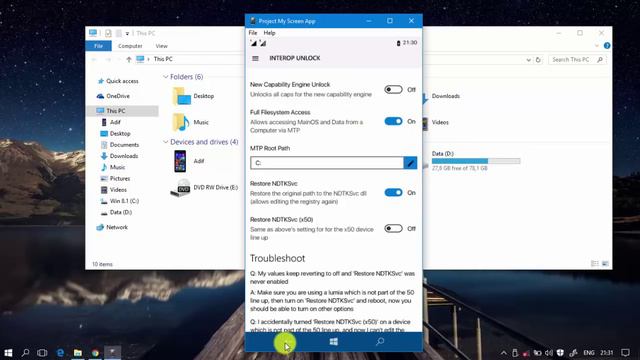The height and width of the screenshot is (360, 640).
Task: Switch to large icons view in Explorer status bar
Action: click(605, 264)
